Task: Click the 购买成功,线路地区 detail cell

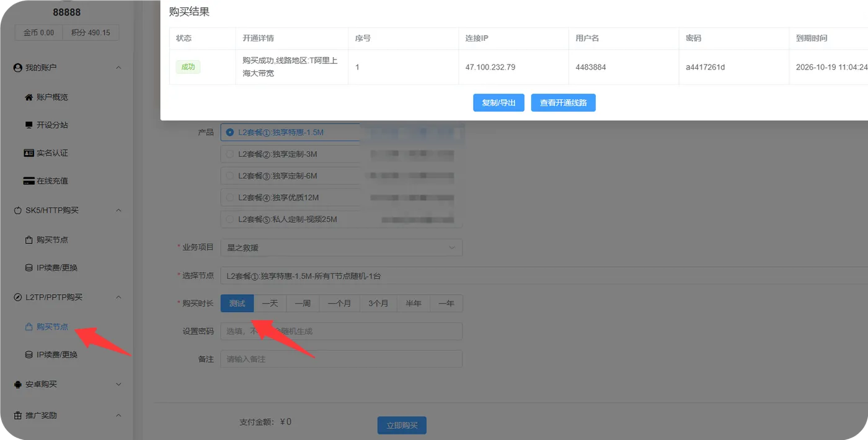Action: tap(290, 67)
